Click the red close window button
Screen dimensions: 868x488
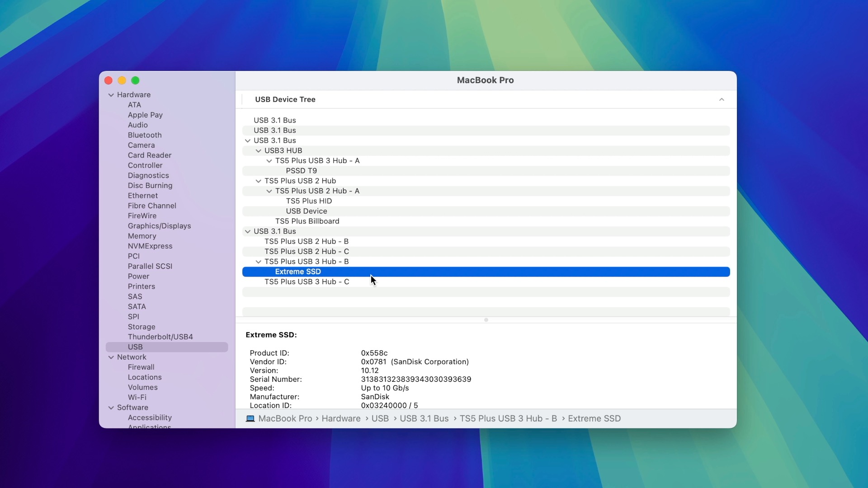(x=108, y=80)
